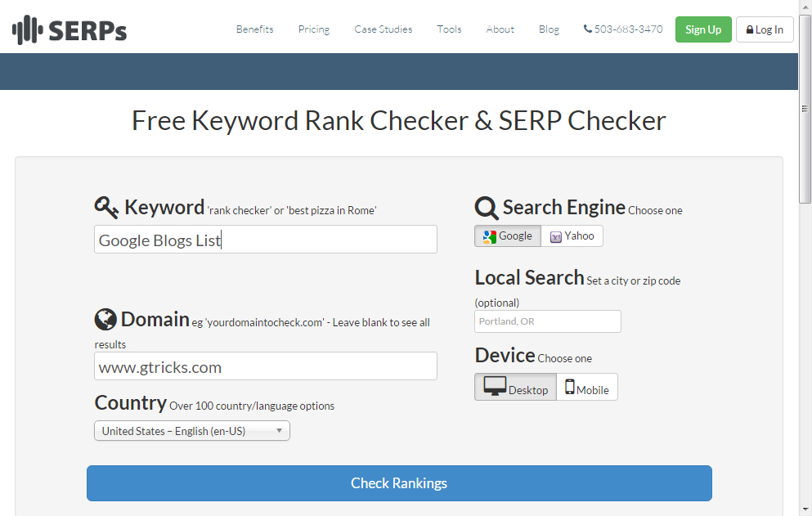Open the About page
This screenshot has width=812, height=516.
pyautogui.click(x=500, y=29)
